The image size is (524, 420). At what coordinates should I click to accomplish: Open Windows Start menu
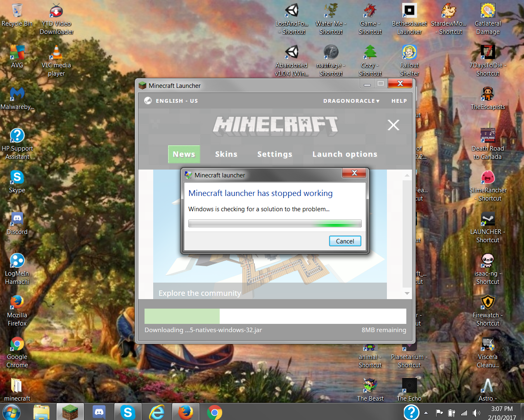(12, 412)
